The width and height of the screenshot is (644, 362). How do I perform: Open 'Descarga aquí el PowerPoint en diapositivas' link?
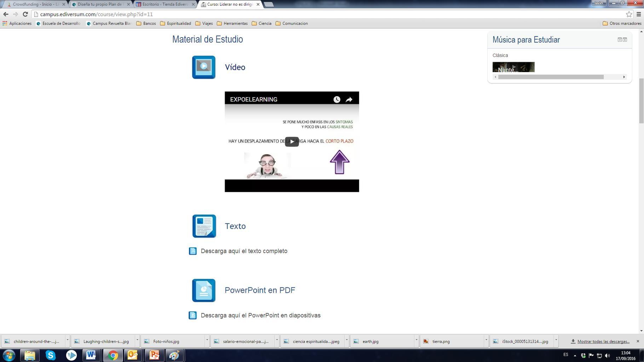260,315
